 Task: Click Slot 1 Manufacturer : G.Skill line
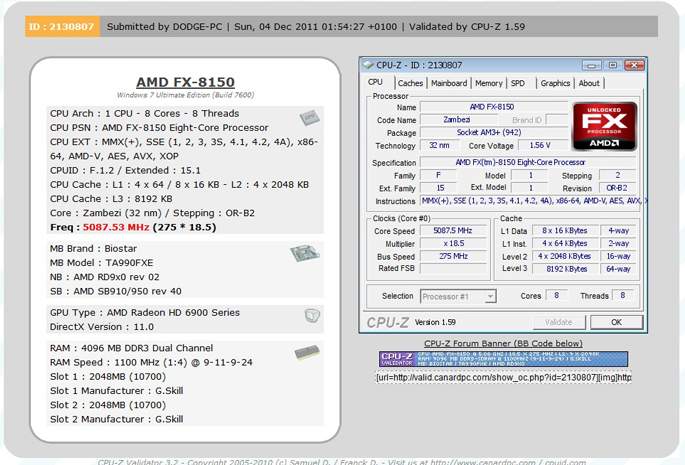coord(117,391)
